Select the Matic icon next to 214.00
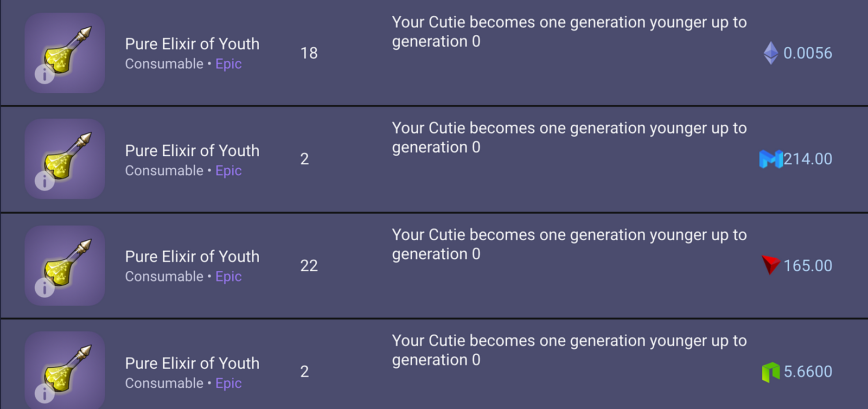Screen dimensions: 868x409 [x=771, y=159]
